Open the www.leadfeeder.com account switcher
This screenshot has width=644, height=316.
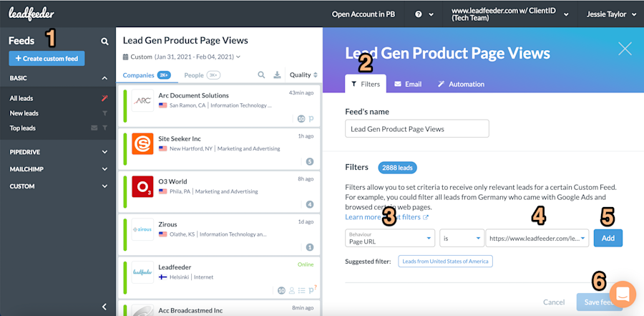click(509, 14)
